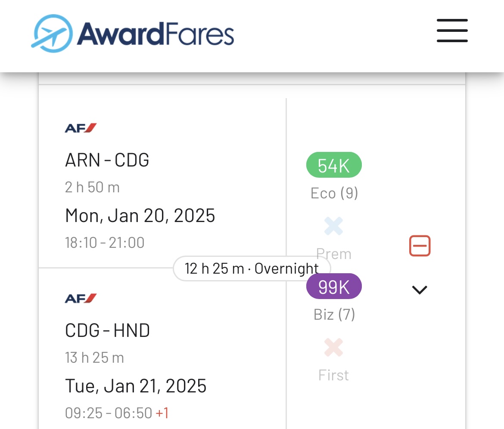Click the Biz (7) seats label

[x=334, y=315]
